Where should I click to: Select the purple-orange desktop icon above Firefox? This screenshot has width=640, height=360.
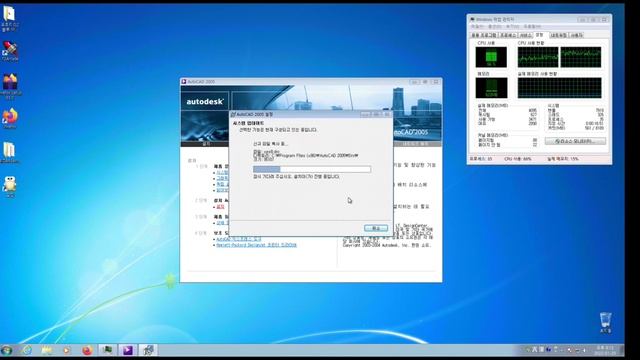pos(10,87)
